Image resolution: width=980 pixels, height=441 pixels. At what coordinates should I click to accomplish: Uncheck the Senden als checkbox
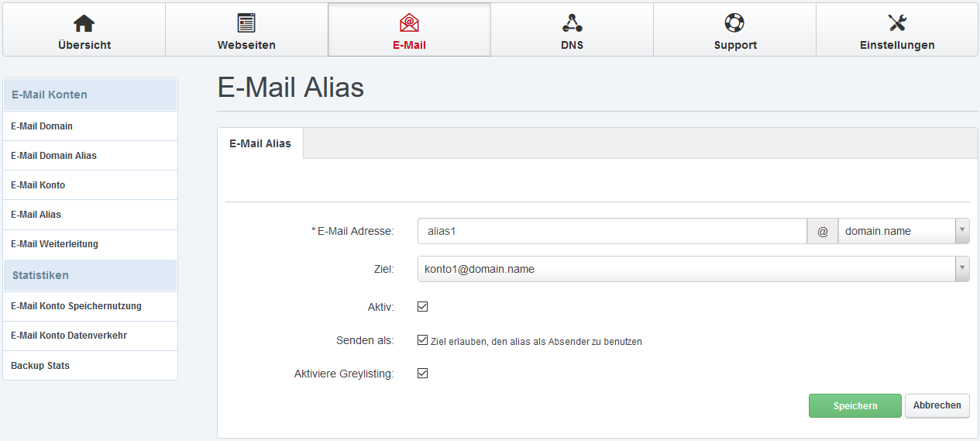422,340
